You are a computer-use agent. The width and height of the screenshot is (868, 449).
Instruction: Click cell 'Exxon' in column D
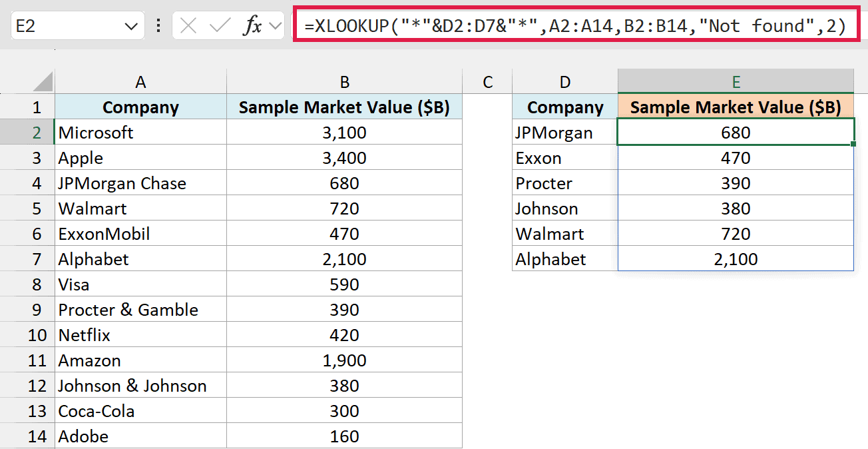point(565,158)
